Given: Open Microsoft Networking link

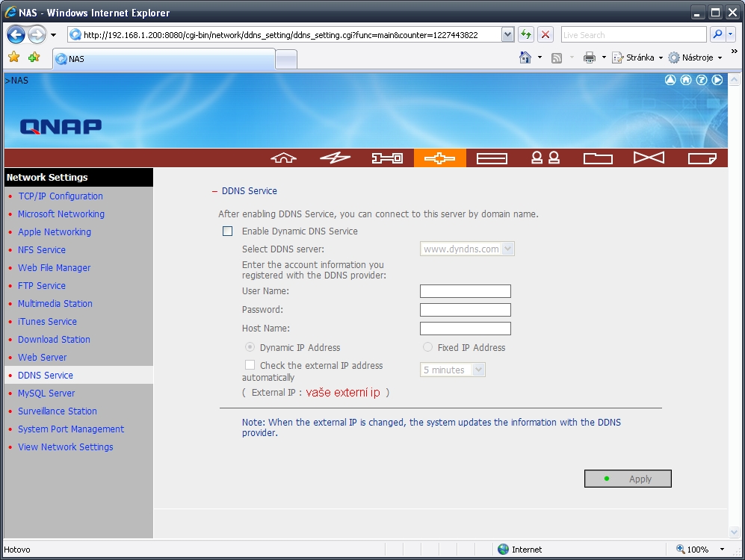Looking at the screenshot, I should [61, 214].
